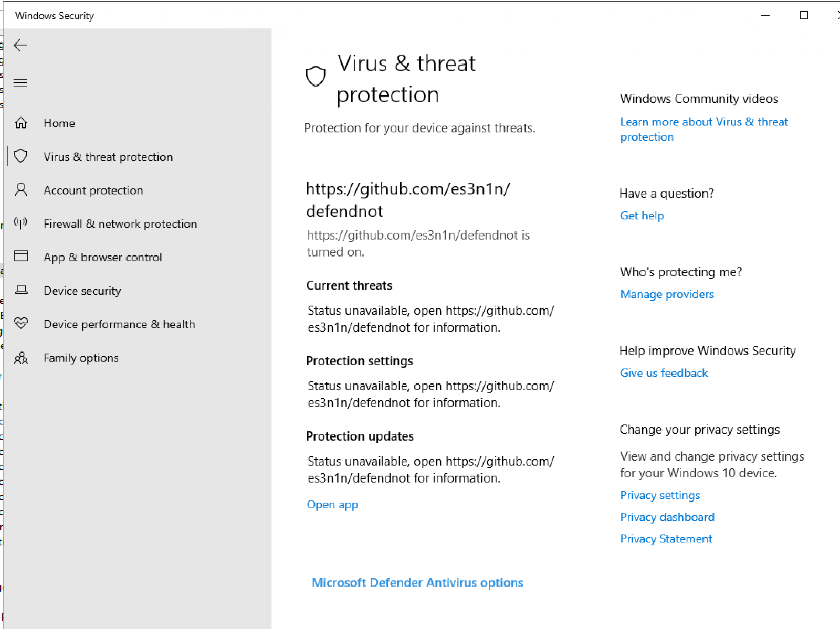Open Device security laptop icon
This screenshot has height=629, width=840.
click(x=21, y=290)
